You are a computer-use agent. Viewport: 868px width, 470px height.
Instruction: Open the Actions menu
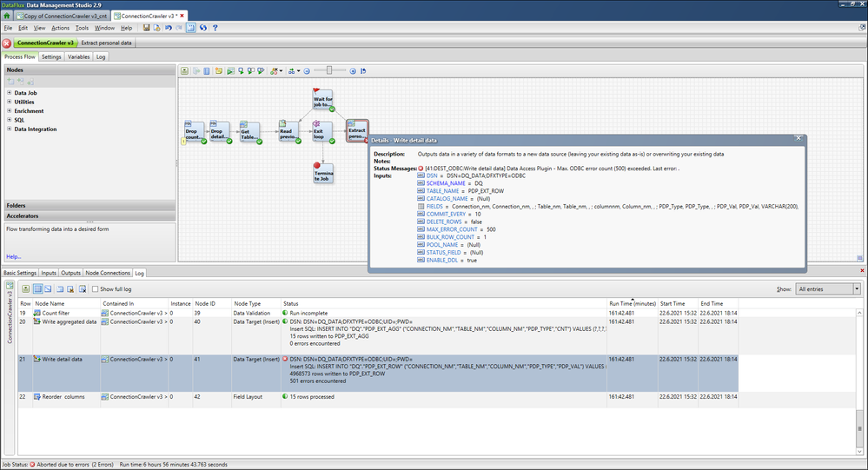[60, 28]
